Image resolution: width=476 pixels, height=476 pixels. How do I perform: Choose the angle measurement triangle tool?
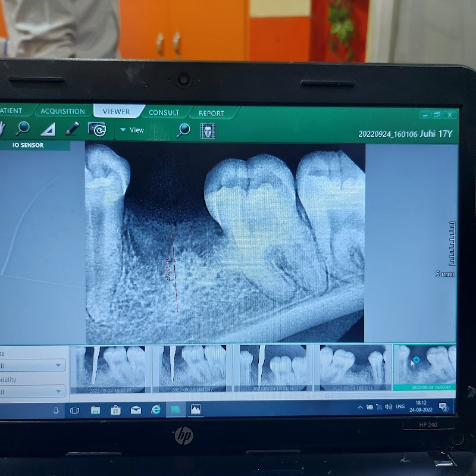pyautogui.click(x=48, y=129)
